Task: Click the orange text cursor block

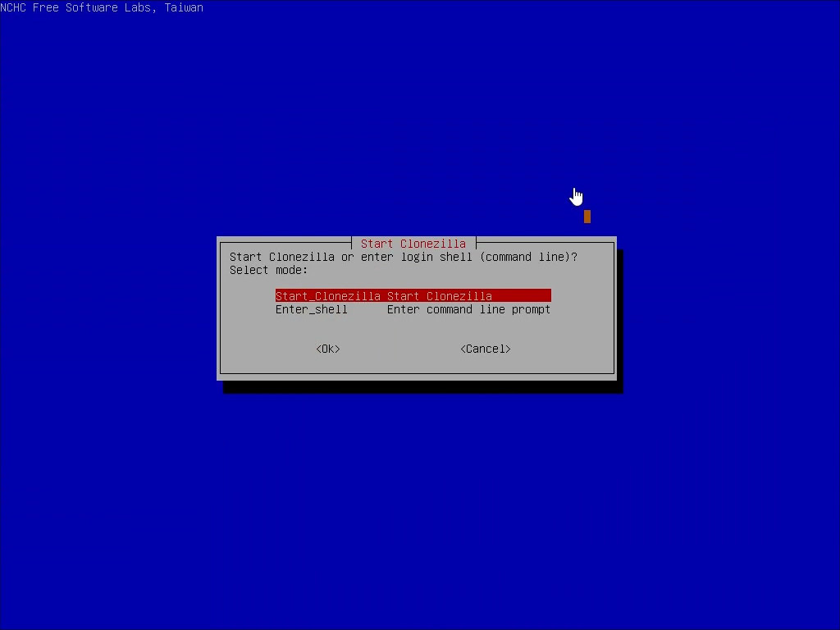Action: point(587,217)
